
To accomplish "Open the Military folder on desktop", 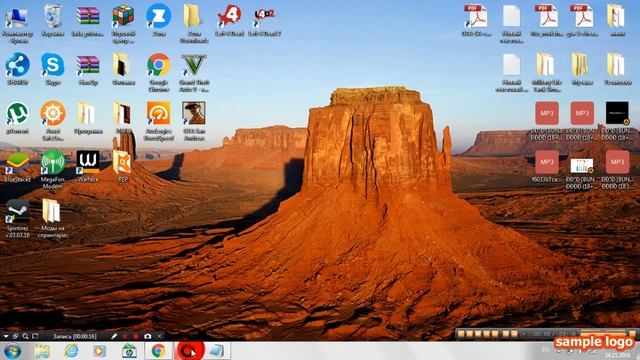I will click(547, 72).
